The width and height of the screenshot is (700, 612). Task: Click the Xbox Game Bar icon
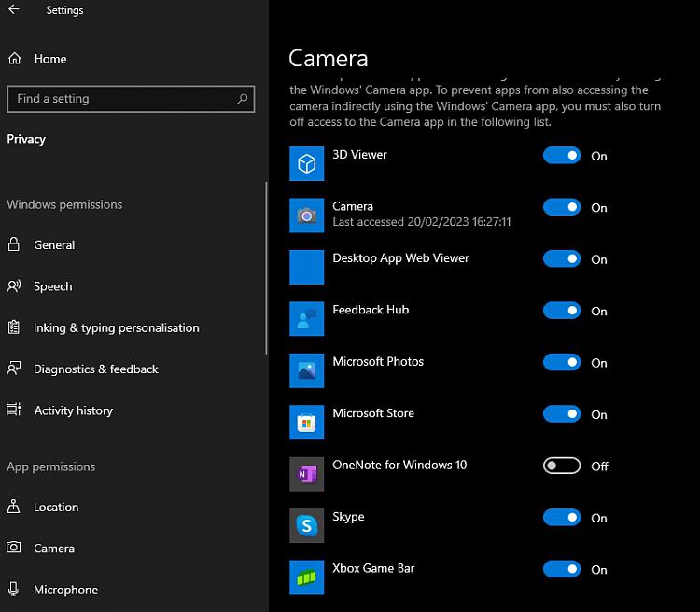coord(307,577)
